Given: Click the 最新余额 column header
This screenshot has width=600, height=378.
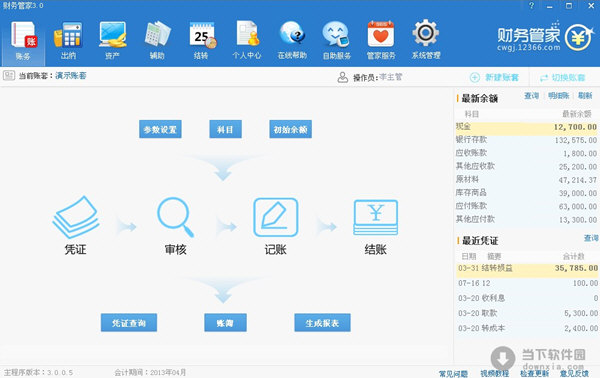Looking at the screenshot, I should tap(577, 114).
